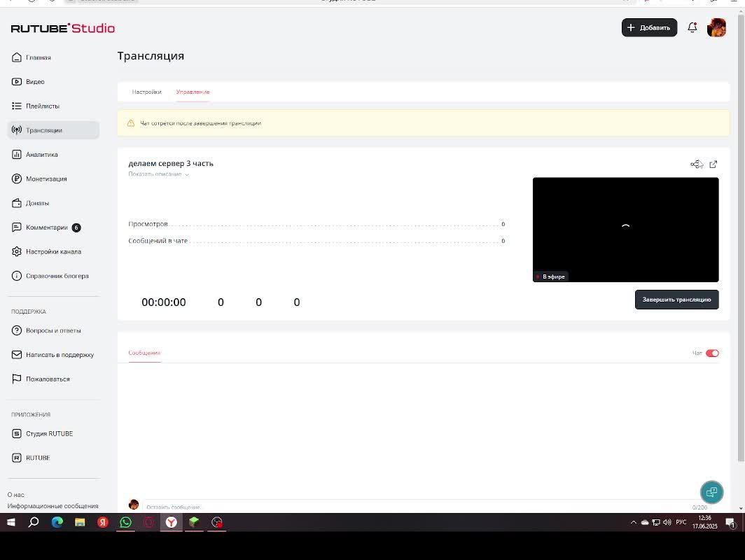Show hidden system tray icons
The height and width of the screenshot is (560, 745).
tap(634, 522)
